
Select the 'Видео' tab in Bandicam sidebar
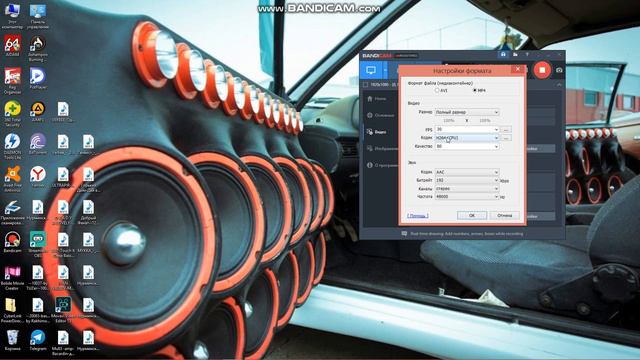tap(377, 132)
